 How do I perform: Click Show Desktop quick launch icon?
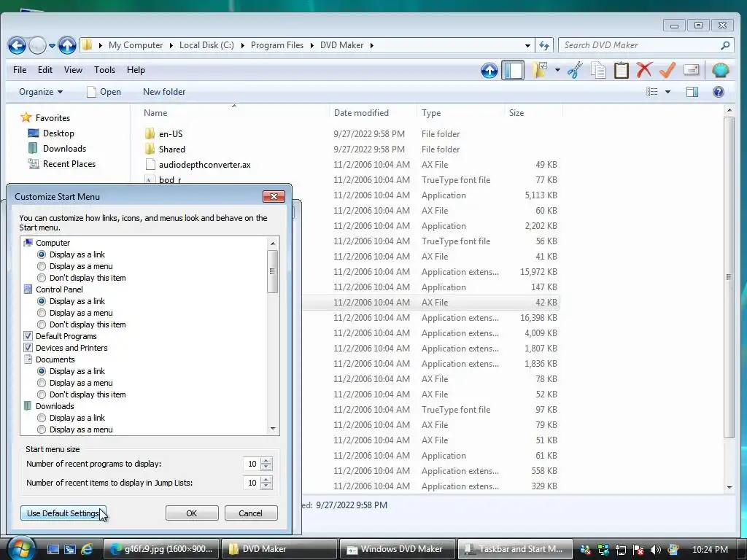pyautogui.click(x=53, y=549)
